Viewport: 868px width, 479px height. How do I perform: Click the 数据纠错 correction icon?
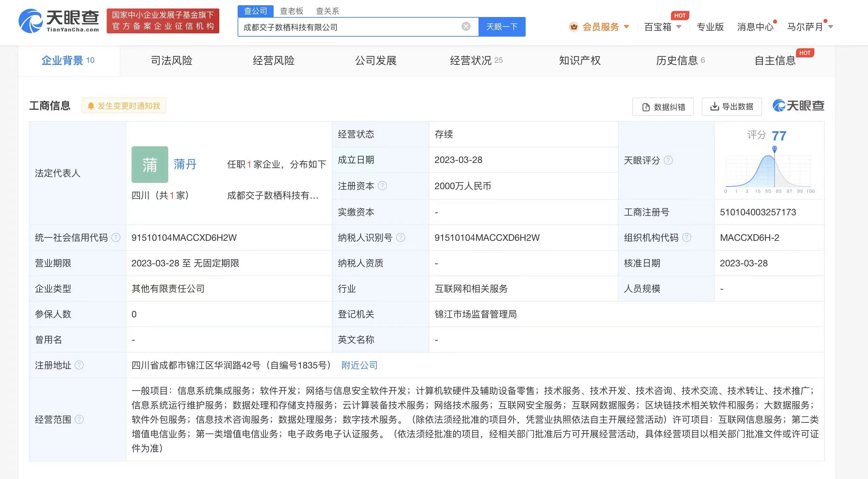[646, 106]
